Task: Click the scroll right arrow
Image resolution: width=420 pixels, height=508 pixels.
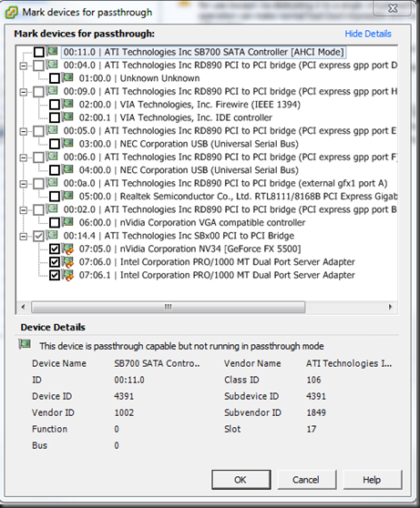Action: pyautogui.click(x=390, y=307)
